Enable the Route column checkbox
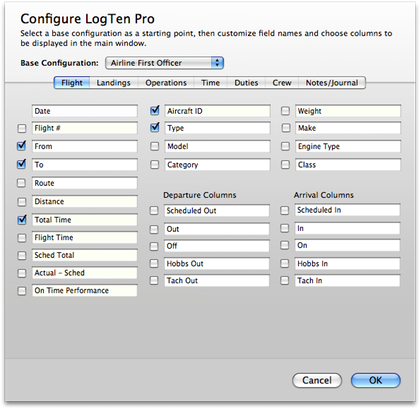The width and height of the screenshot is (420, 409). click(22, 183)
